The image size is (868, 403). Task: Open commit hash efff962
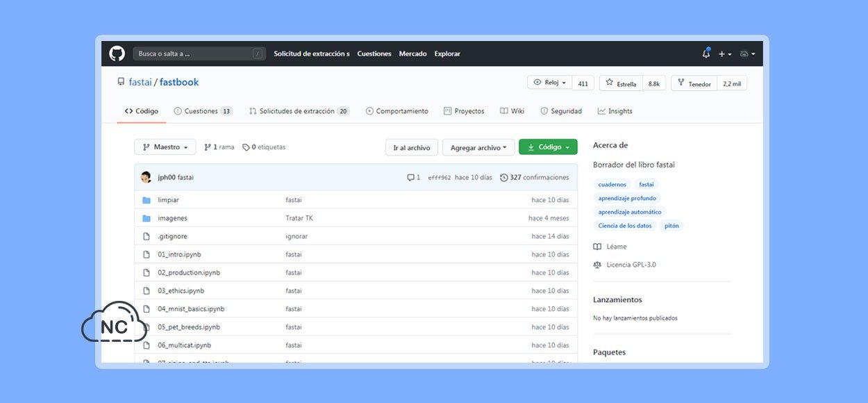point(440,178)
